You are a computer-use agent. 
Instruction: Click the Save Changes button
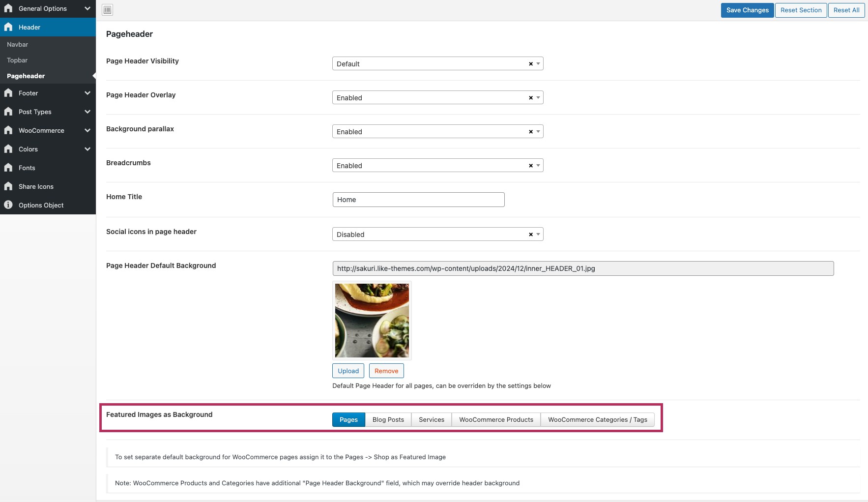coord(747,10)
